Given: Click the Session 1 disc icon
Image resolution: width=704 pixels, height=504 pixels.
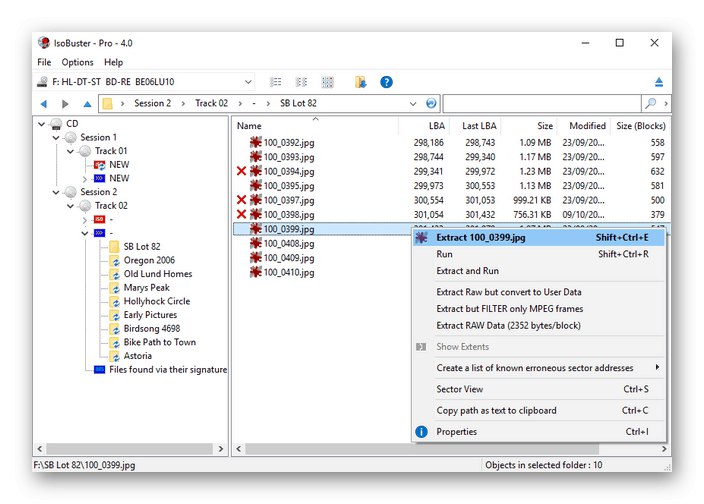Looking at the screenshot, I should click(x=70, y=137).
